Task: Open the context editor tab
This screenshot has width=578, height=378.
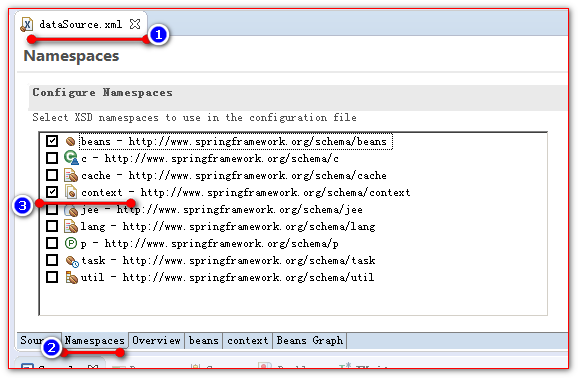Action: coord(247,340)
